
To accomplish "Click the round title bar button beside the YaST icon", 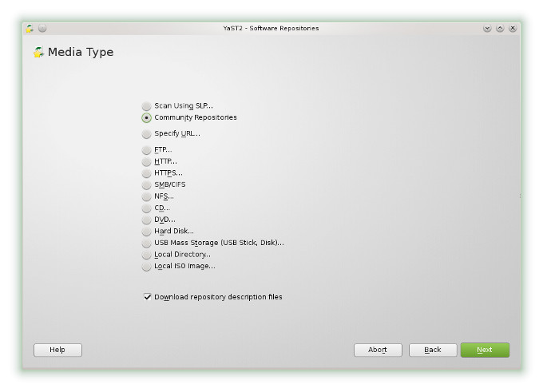I will 42,28.
